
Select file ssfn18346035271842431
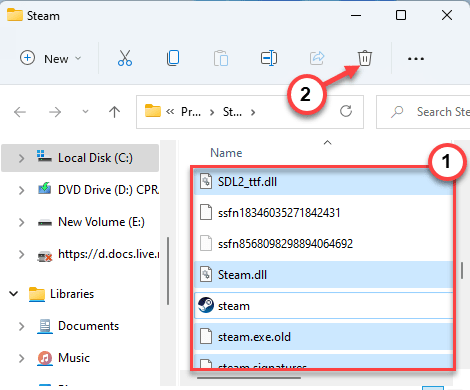click(323, 213)
